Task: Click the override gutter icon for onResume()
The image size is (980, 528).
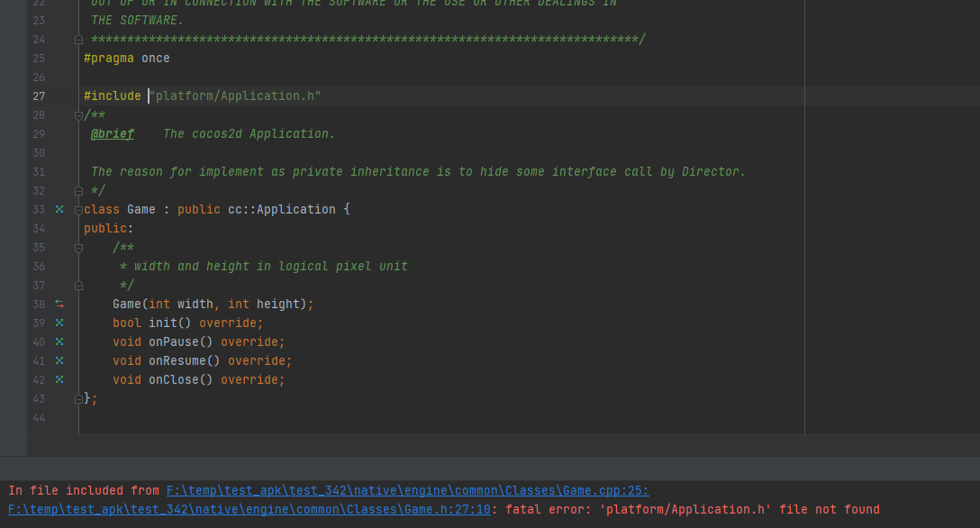Action: click(59, 360)
